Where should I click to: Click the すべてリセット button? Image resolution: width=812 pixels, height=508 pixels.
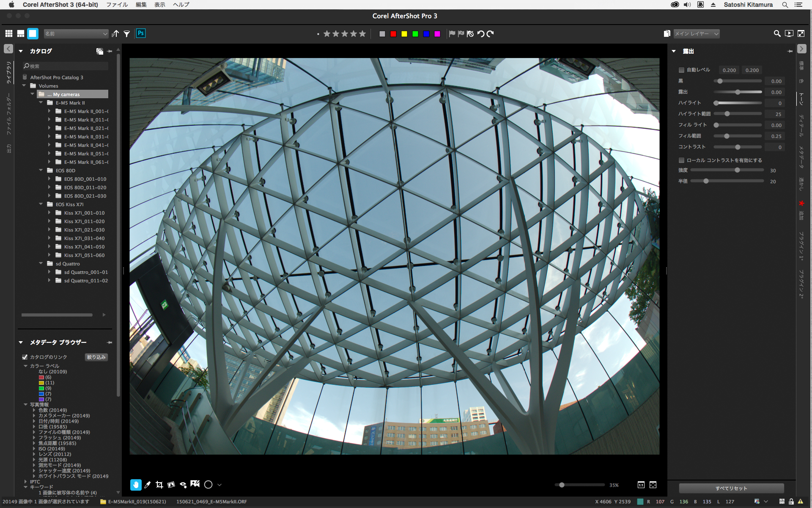731,488
